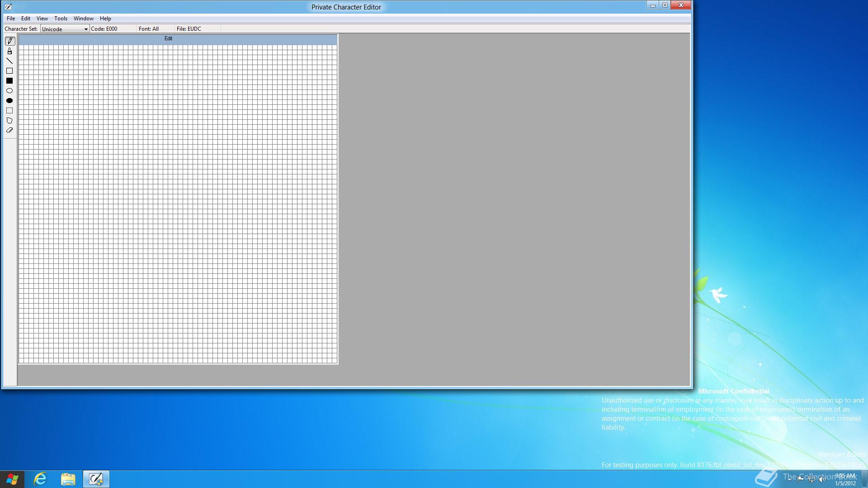Click the Code: E000 field
The height and width of the screenshot is (488, 868).
(113, 28)
